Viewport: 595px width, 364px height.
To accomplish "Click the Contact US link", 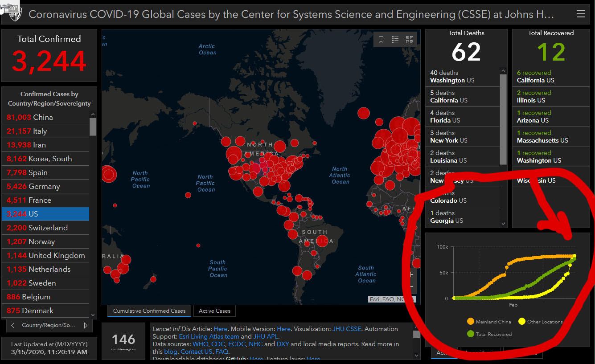I will 196,352.
